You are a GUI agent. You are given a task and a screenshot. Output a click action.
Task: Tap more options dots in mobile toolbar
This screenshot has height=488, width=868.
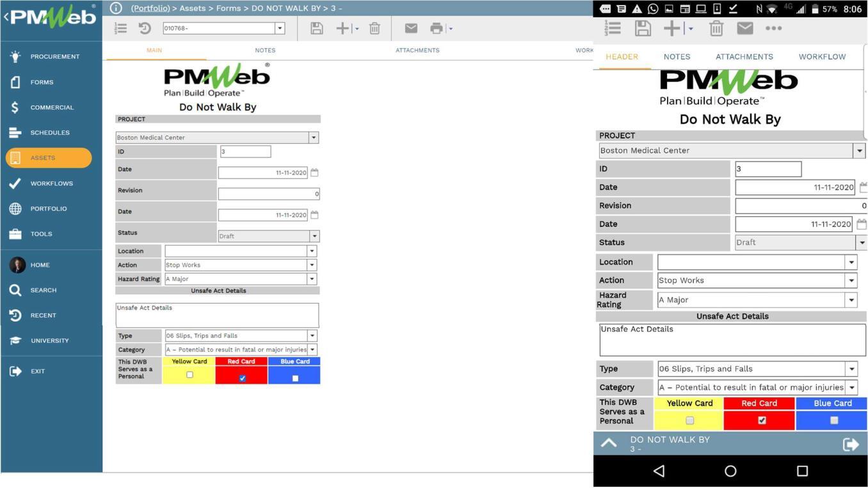pos(774,28)
